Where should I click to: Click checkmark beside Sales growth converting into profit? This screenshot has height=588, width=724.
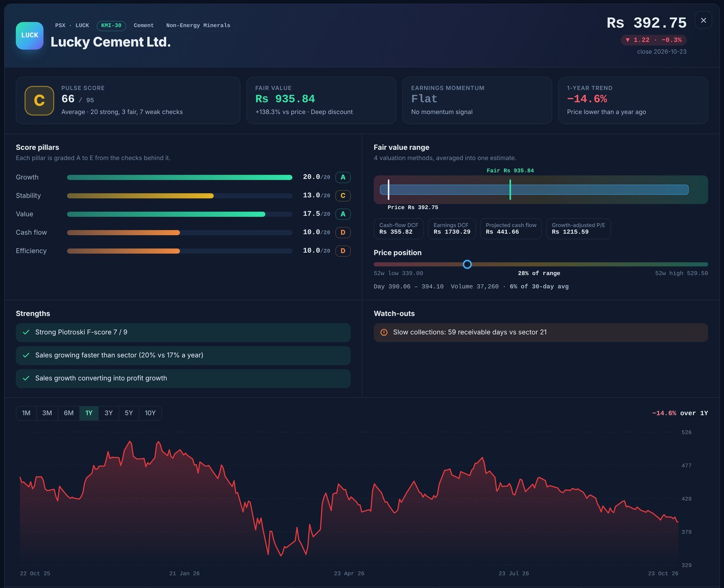[26, 378]
